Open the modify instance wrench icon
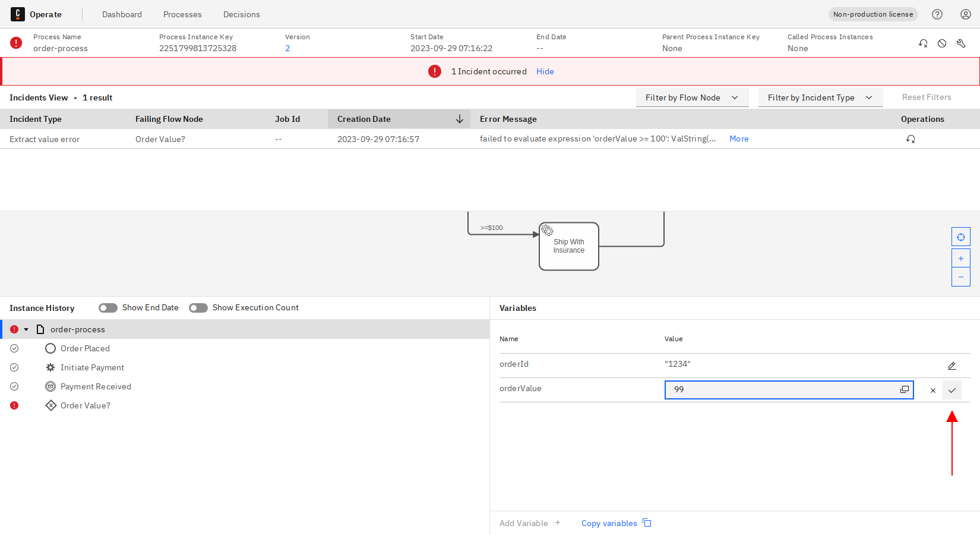Viewport: 980px width, 535px height. click(961, 43)
